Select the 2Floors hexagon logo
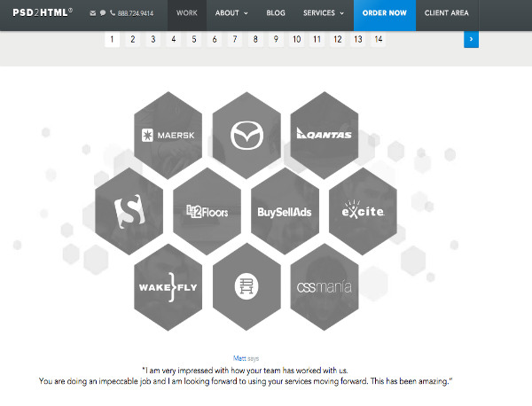Screen dimensions: 532x406 click(207, 211)
